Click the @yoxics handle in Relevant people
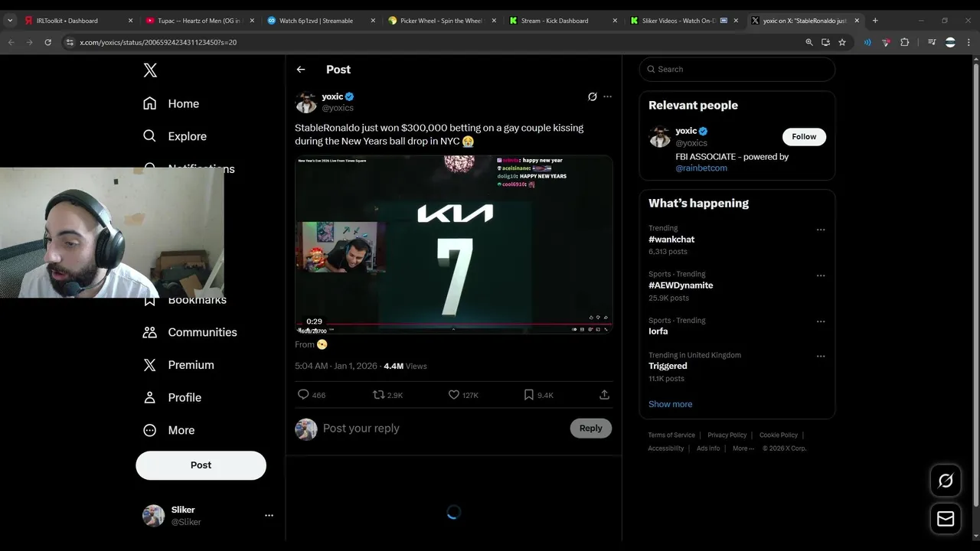 [691, 143]
